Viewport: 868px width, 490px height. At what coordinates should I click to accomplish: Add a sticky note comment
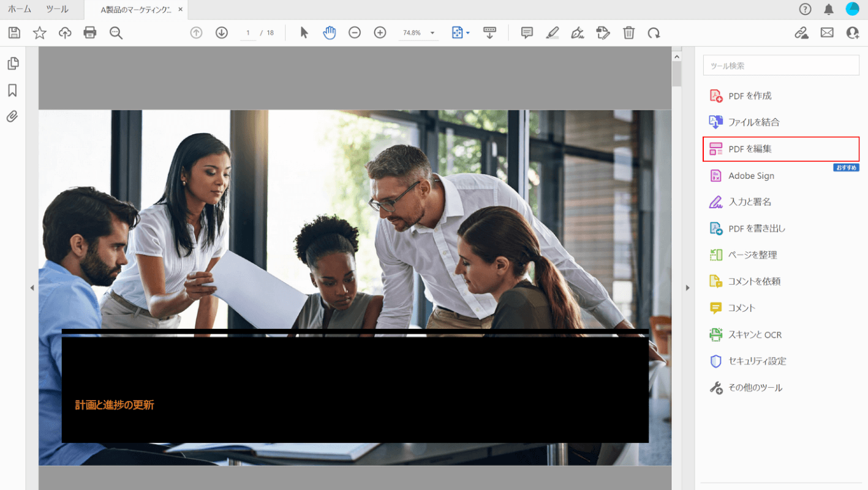tap(527, 33)
